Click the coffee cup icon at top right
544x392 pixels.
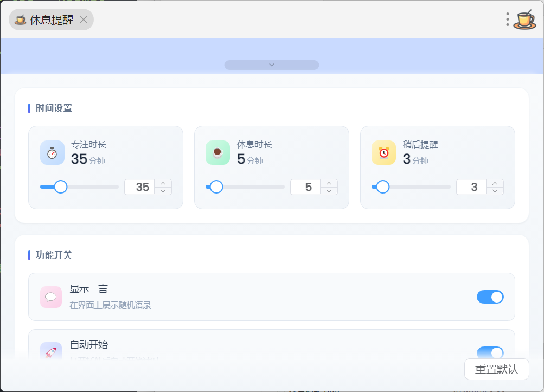click(x=524, y=20)
